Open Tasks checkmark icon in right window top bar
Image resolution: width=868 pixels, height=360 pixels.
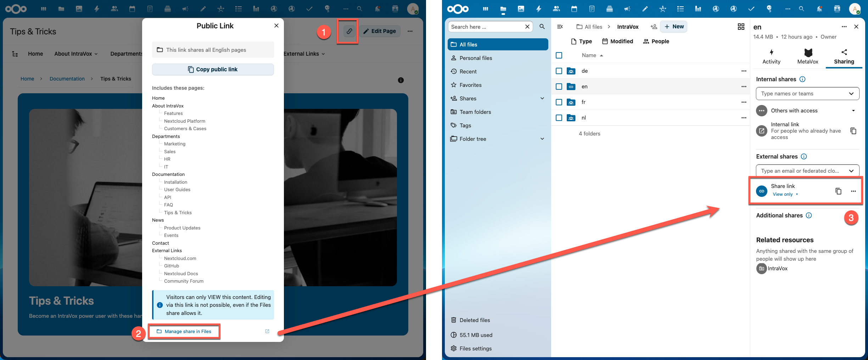coord(751,9)
